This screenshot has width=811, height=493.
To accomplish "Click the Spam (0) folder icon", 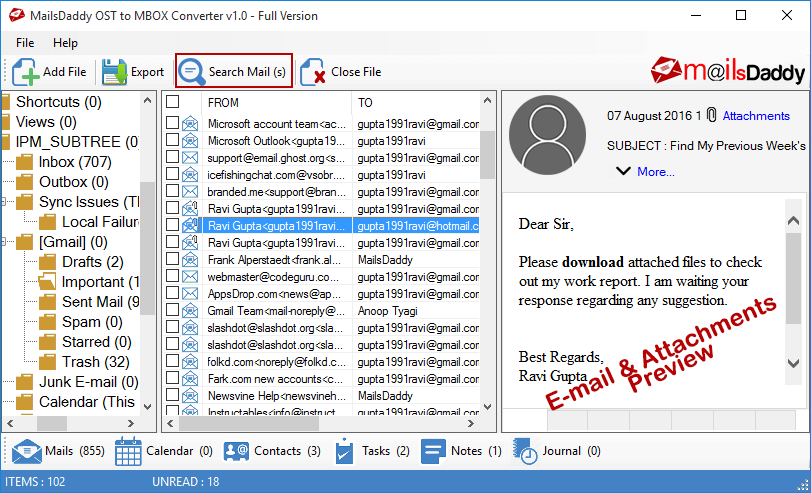I will click(47, 322).
